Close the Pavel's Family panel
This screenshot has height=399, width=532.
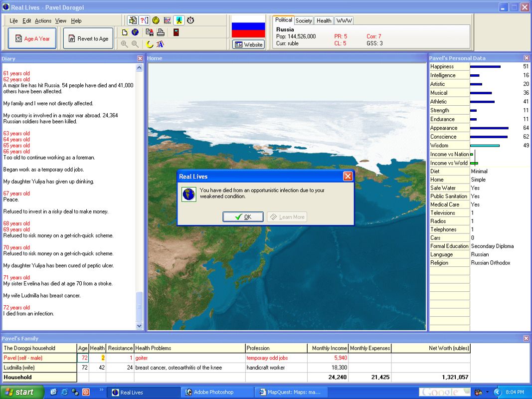coord(527,338)
